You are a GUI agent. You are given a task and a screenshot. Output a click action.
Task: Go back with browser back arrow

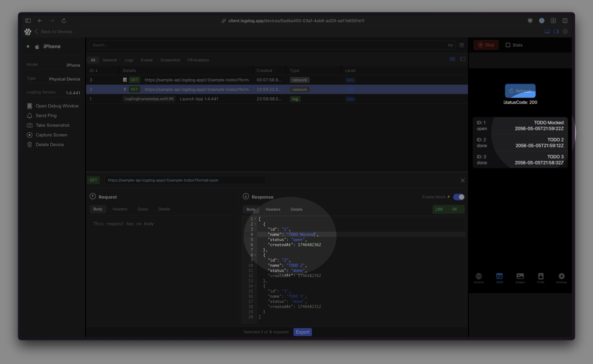pos(40,21)
